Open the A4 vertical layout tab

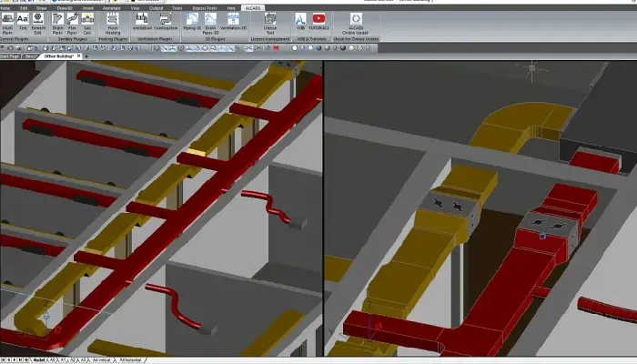(x=102, y=360)
